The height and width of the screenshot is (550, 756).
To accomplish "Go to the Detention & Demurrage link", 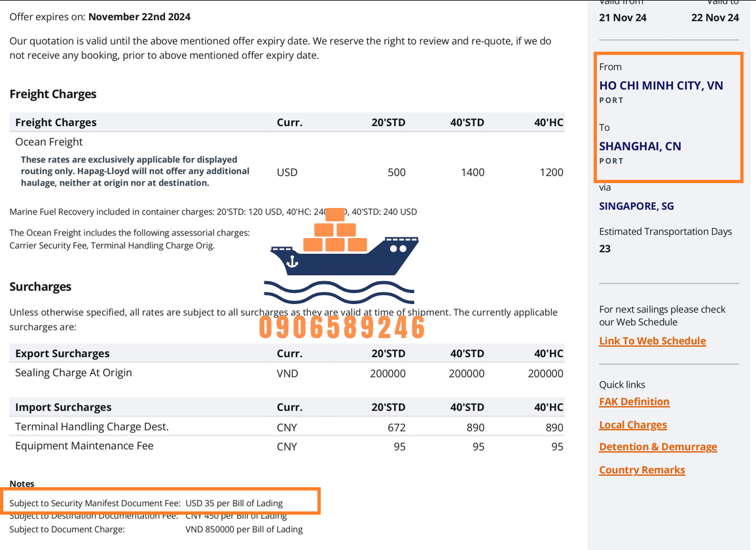I will [658, 447].
